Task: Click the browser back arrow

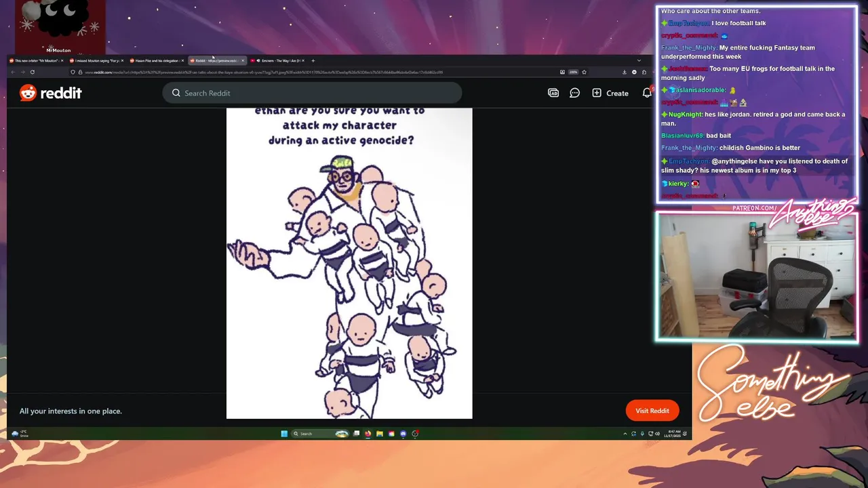Action: tap(13, 72)
